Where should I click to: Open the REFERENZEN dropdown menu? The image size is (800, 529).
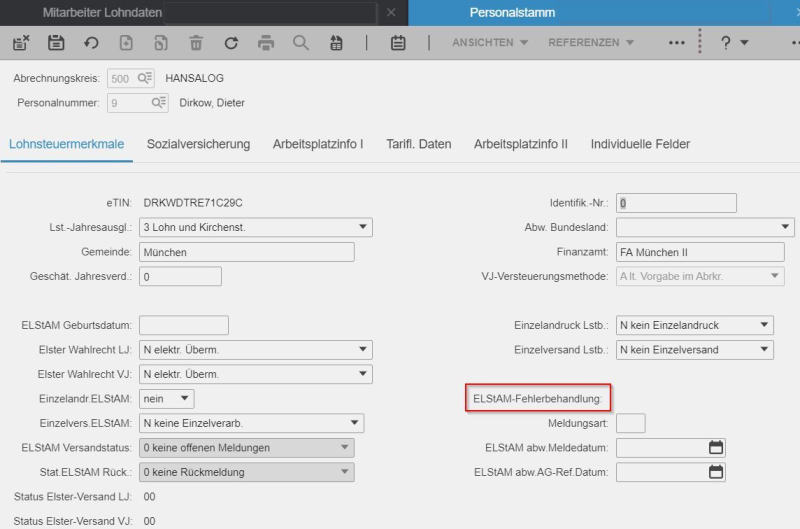click(x=591, y=43)
